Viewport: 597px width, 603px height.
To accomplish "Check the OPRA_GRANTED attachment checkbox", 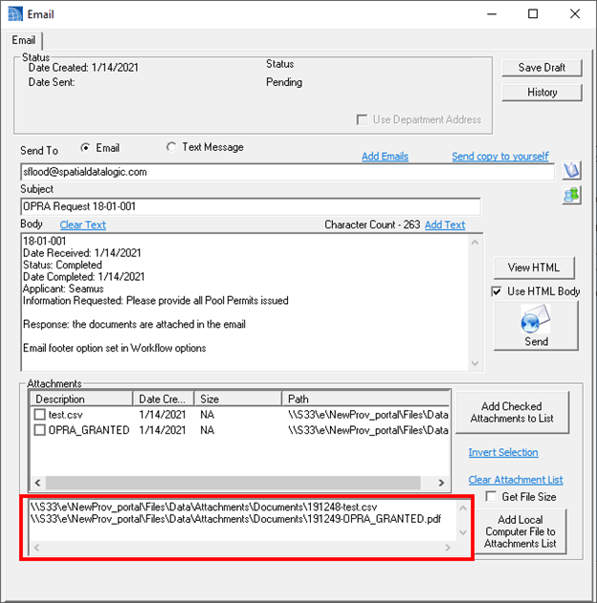I will point(40,430).
